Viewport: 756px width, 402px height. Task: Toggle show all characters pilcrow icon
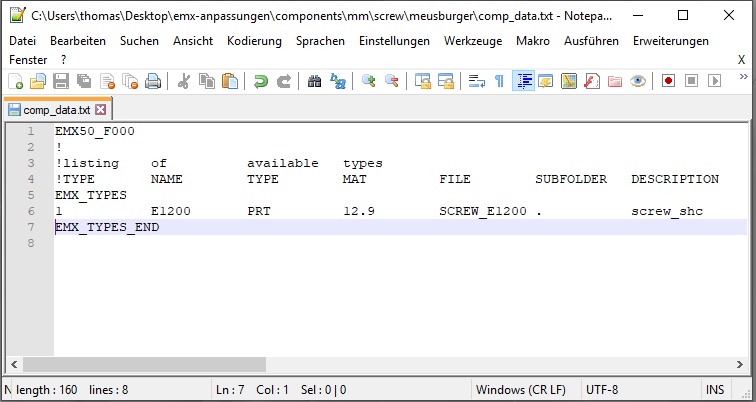point(500,81)
